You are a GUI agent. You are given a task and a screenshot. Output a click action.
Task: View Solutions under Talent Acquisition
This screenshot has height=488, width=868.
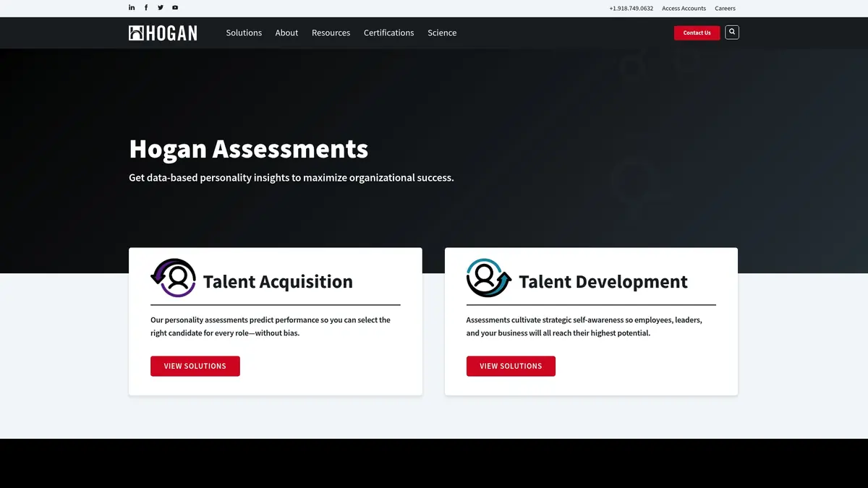pyautogui.click(x=195, y=366)
